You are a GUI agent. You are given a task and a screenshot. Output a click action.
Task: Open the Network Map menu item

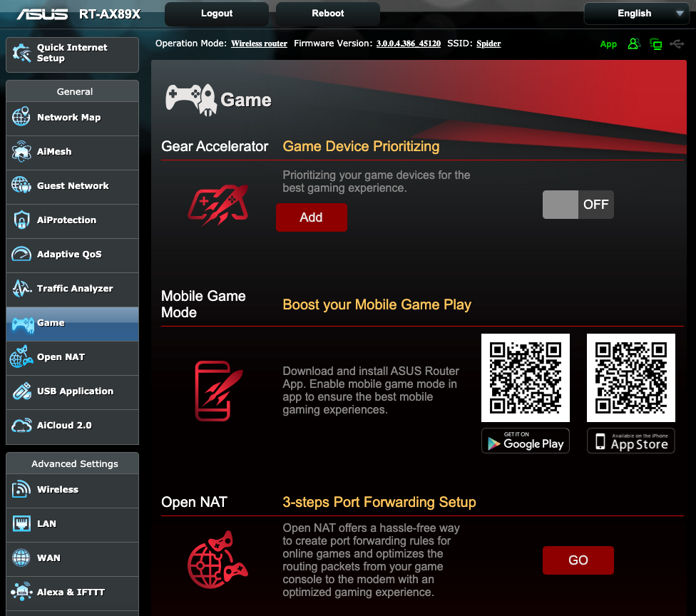click(72, 118)
